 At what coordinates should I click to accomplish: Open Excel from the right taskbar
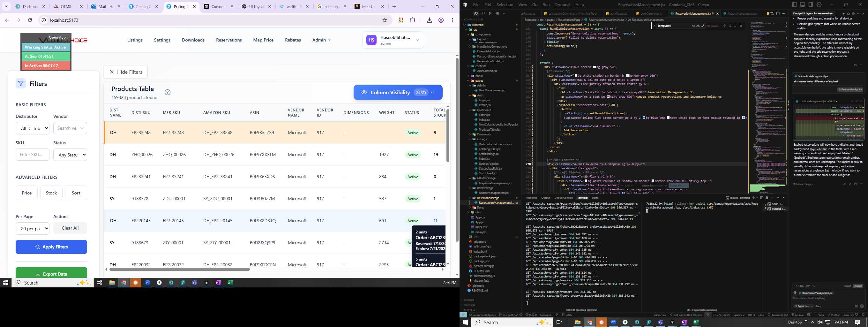pyautogui.click(x=695, y=322)
